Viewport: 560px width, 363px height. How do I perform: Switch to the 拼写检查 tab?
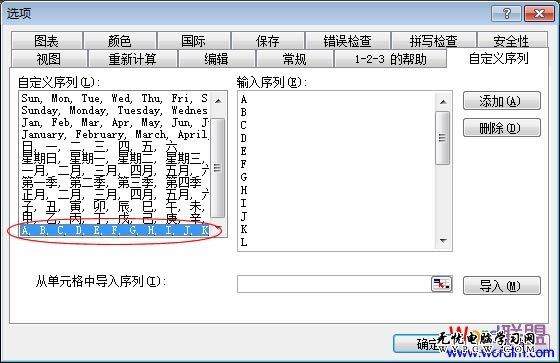click(x=434, y=41)
